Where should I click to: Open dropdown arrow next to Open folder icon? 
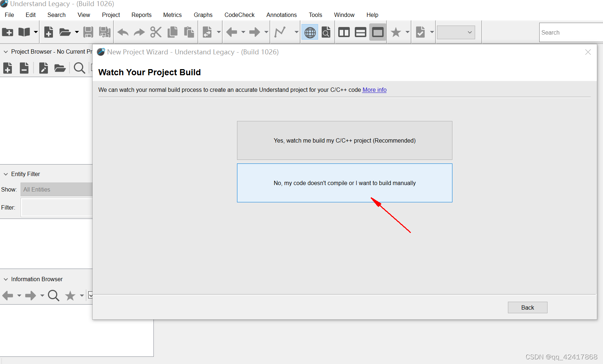(77, 32)
